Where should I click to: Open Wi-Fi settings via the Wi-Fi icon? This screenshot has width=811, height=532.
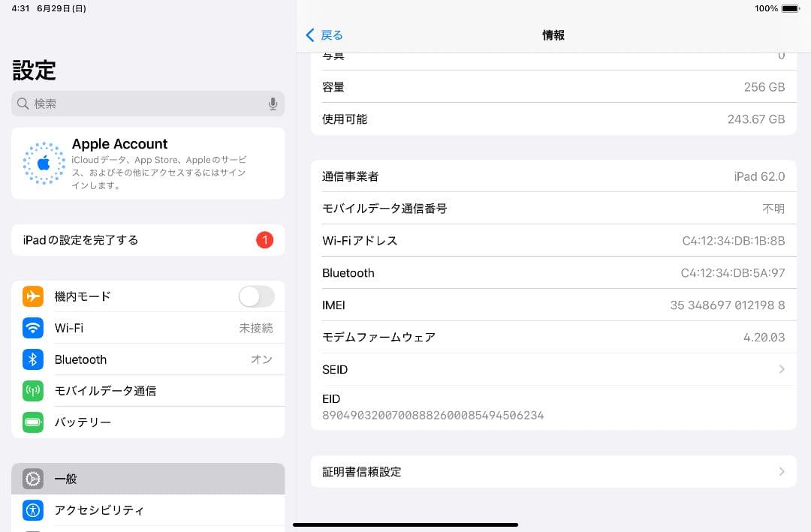(32, 328)
